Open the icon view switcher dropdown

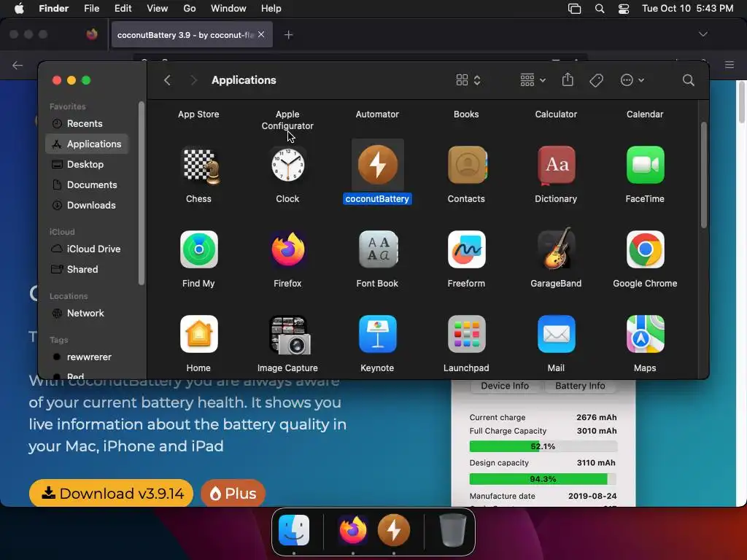point(468,80)
